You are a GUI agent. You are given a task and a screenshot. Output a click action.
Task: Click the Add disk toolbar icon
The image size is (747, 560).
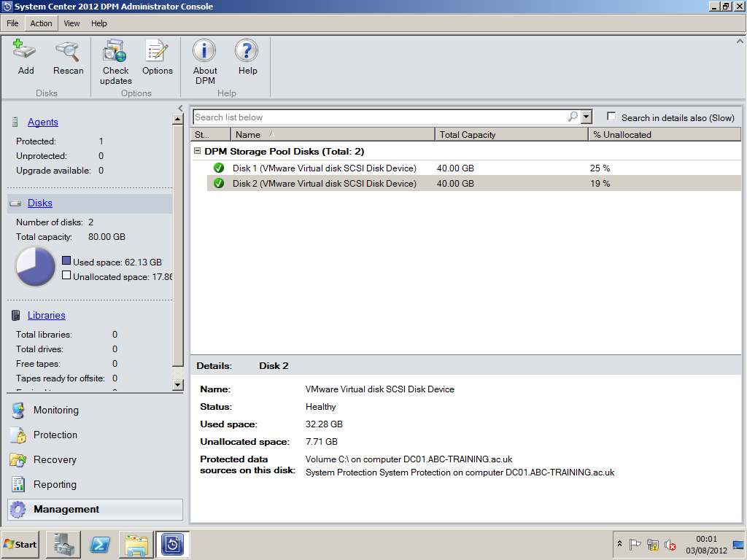tap(25, 50)
